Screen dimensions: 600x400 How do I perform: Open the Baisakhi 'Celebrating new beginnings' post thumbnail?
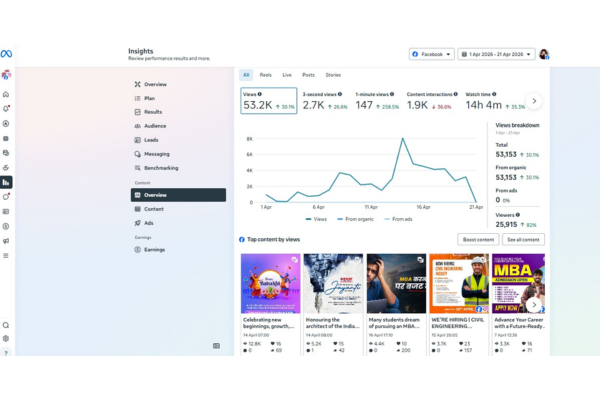(271, 284)
